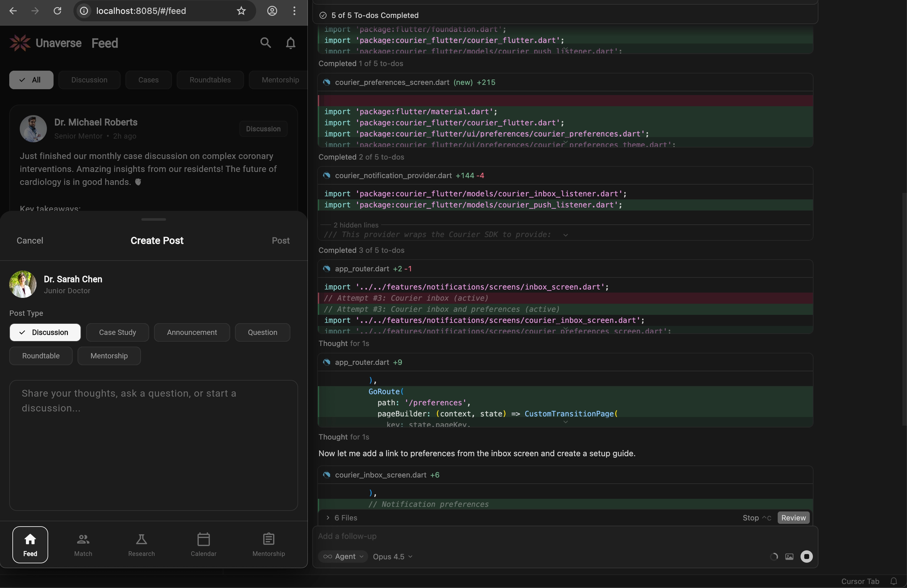This screenshot has width=907, height=588.
Task: Bookmark the page using the star icon
Action: coord(241,11)
